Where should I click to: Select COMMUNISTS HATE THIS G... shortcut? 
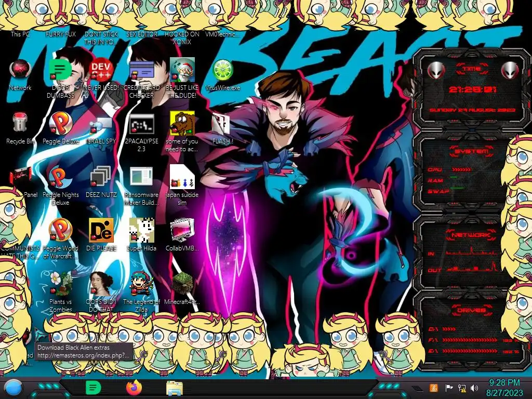[20, 252]
